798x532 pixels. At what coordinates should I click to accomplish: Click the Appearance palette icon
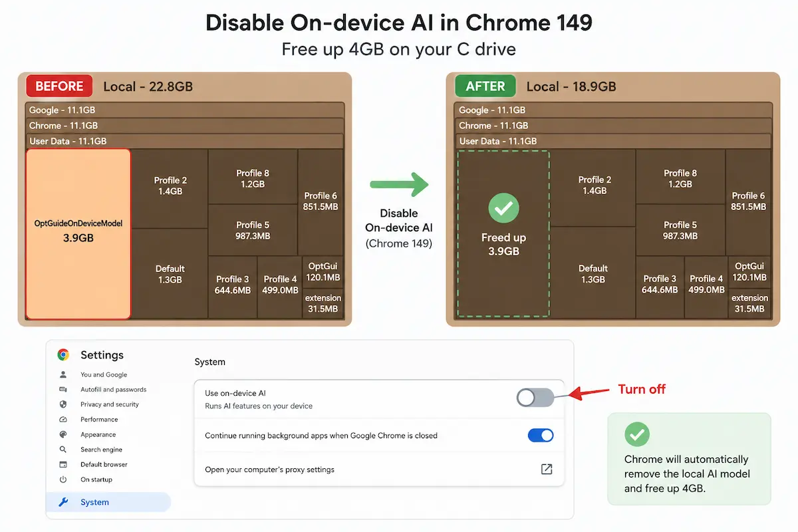[x=63, y=434]
